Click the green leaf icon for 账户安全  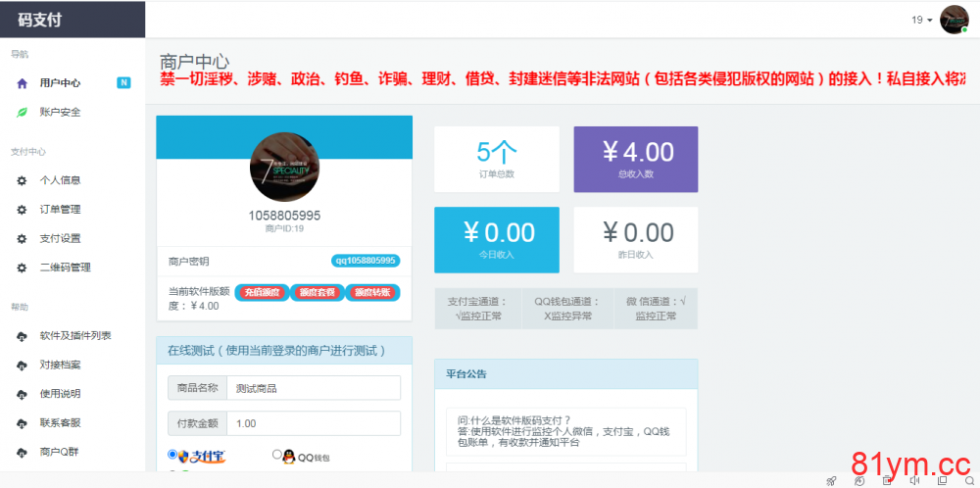tap(22, 112)
